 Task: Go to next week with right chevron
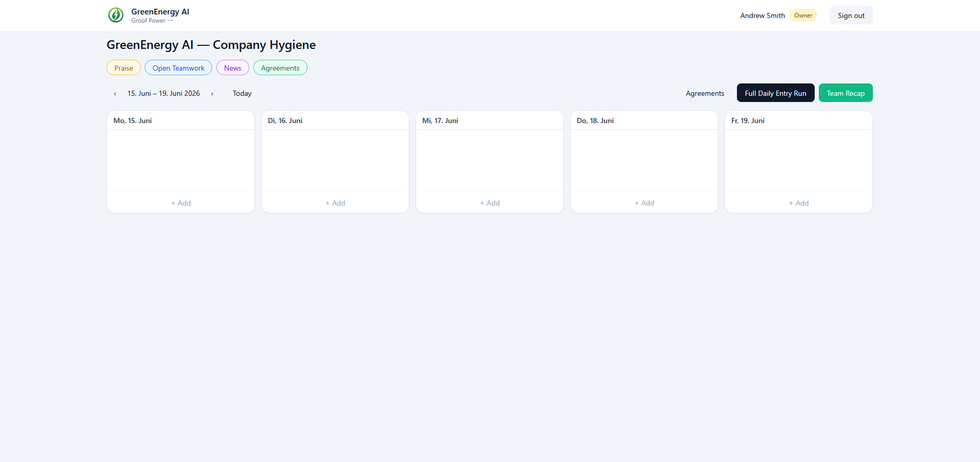click(212, 94)
